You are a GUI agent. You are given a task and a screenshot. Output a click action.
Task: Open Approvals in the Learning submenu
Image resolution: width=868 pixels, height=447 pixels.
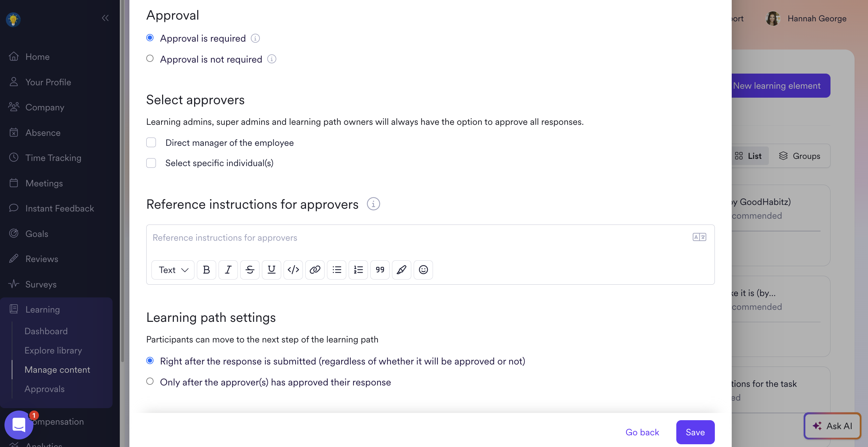(x=45, y=389)
